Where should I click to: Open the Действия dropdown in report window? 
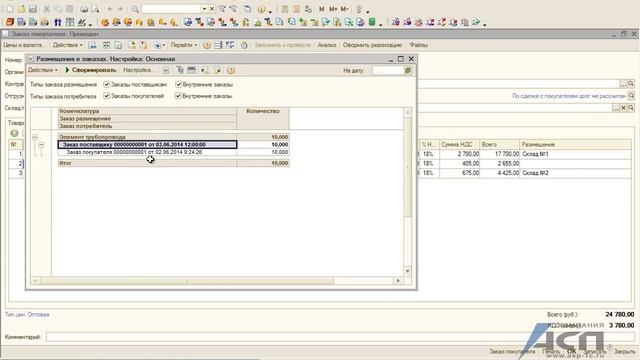coord(42,70)
